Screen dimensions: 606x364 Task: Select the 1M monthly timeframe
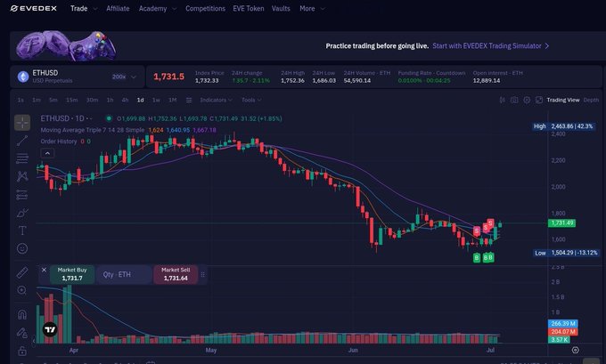click(x=173, y=100)
